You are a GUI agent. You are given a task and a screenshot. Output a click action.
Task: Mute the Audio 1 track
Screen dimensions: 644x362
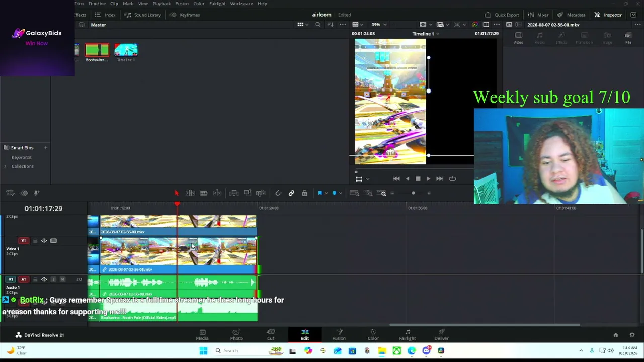[x=62, y=279]
